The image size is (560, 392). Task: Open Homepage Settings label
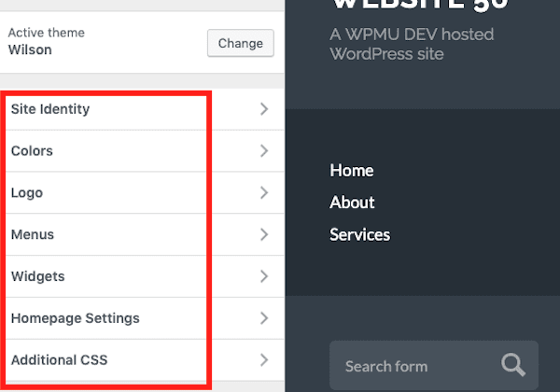(75, 318)
